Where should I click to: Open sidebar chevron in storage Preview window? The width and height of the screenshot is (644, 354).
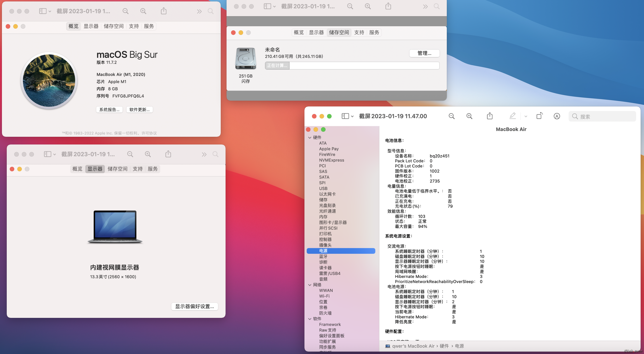tap(274, 7)
